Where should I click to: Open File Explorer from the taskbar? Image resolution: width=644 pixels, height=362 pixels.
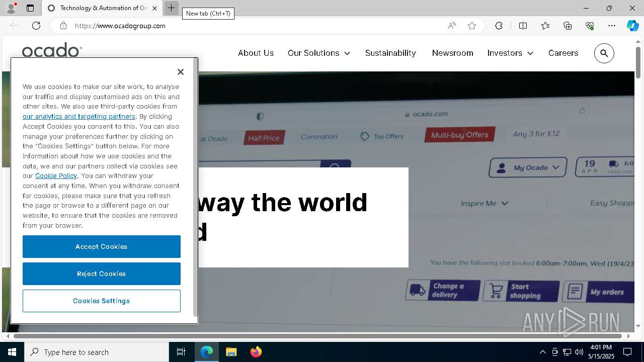(x=231, y=352)
